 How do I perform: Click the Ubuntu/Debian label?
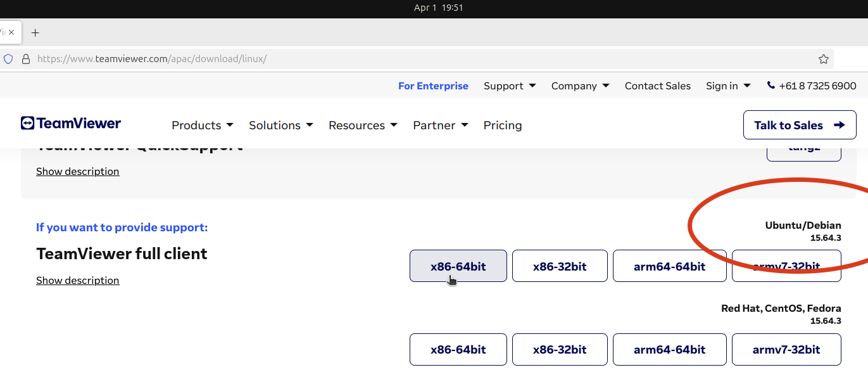click(803, 225)
